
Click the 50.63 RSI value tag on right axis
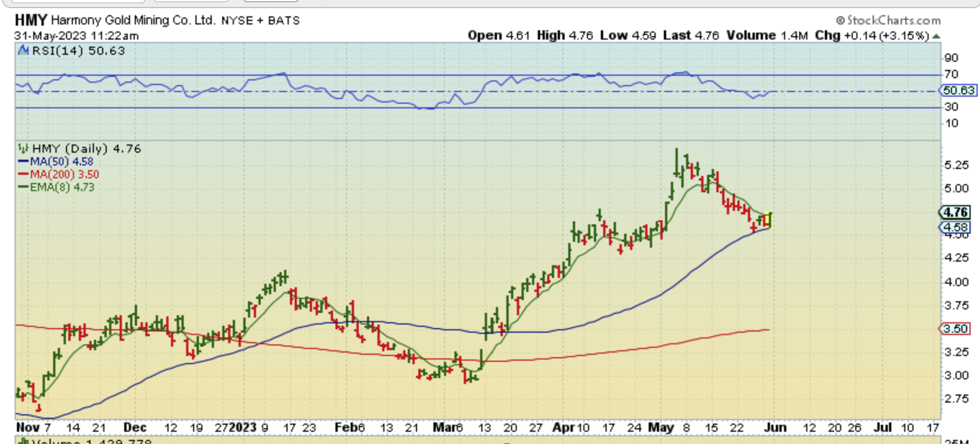pyautogui.click(x=958, y=90)
